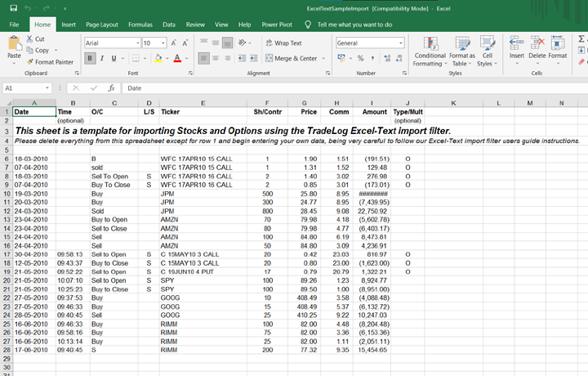Open Conditional Formatting in Styles group
Screen dimensions: 588x376
(430, 49)
